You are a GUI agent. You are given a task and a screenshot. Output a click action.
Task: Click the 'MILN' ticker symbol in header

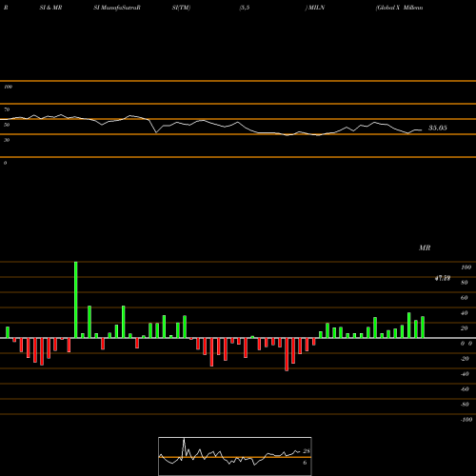[x=316, y=8]
